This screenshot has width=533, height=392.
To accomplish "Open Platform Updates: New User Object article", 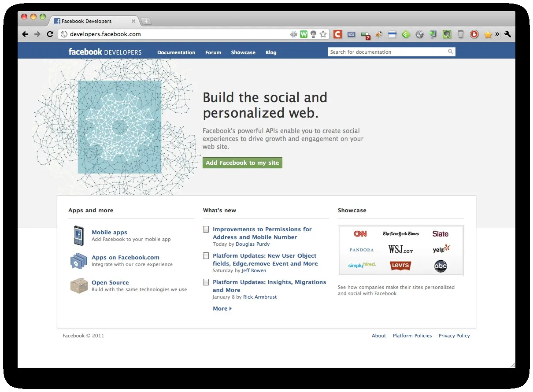I will [x=265, y=260].
